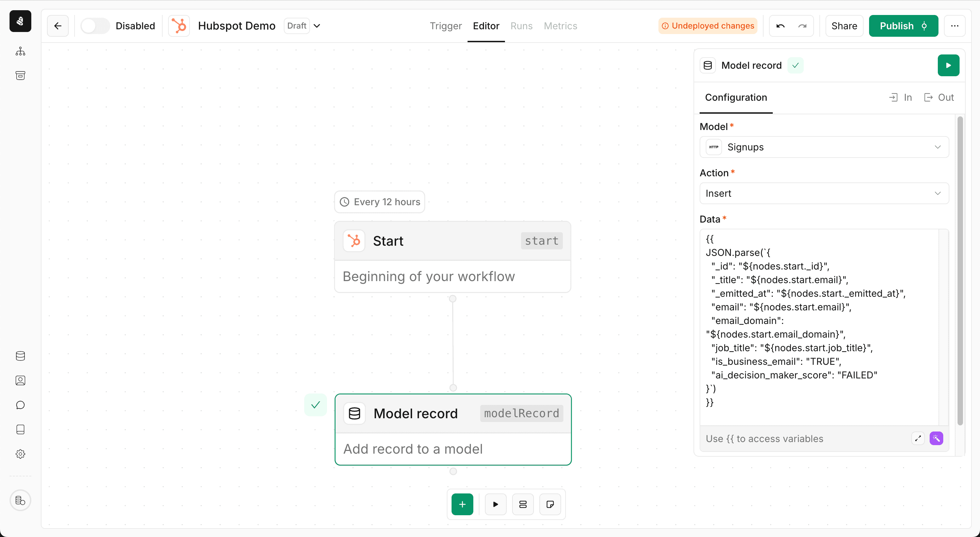The width and height of the screenshot is (980, 537).
Task: Select the Model record node on canvas
Action: pos(453,429)
